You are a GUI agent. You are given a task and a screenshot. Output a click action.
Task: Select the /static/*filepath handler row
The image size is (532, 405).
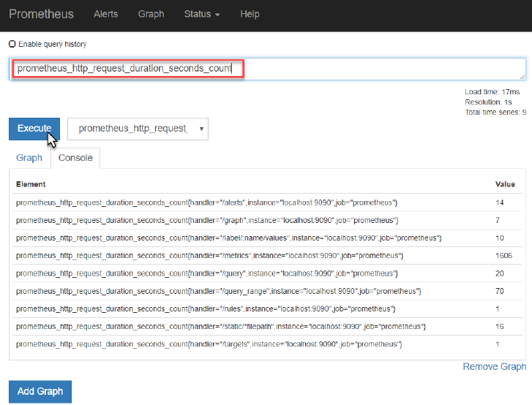[267, 326]
